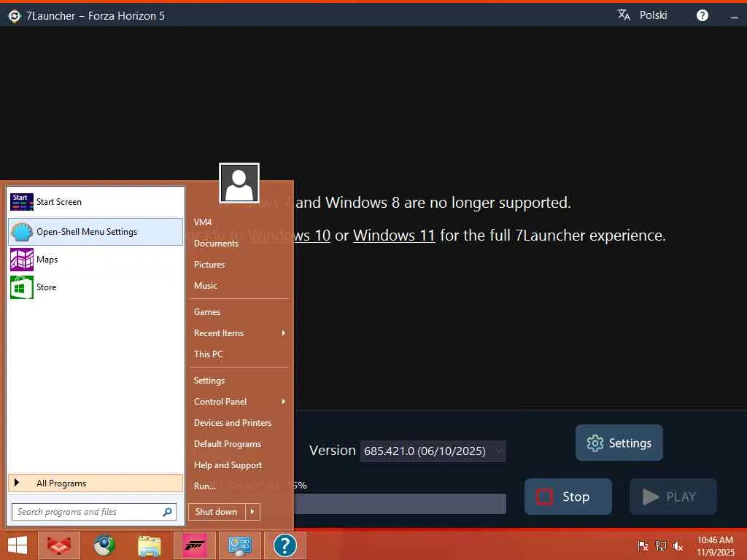The image size is (747, 560).
Task: Click the download progress bar
Action: tap(400, 504)
